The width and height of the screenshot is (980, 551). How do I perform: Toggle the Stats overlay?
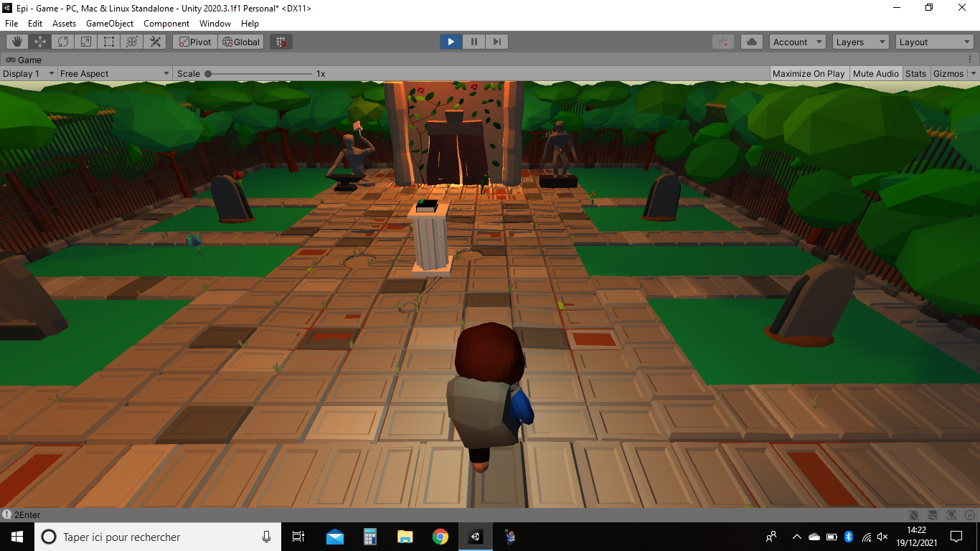(915, 73)
